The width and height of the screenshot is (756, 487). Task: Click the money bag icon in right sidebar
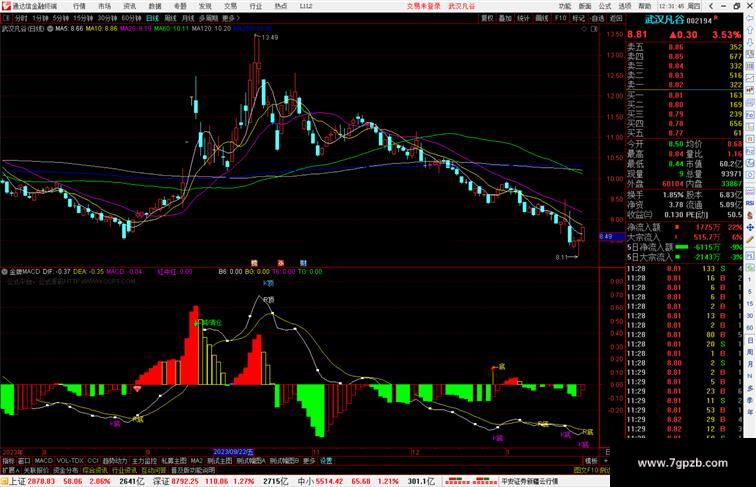click(x=750, y=215)
